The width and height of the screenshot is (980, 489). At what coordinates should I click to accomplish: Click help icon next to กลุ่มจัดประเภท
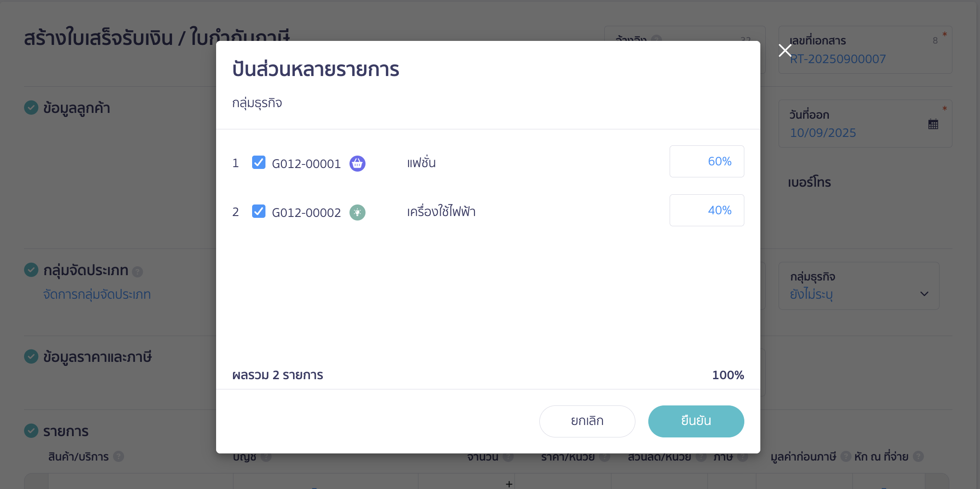(x=137, y=272)
